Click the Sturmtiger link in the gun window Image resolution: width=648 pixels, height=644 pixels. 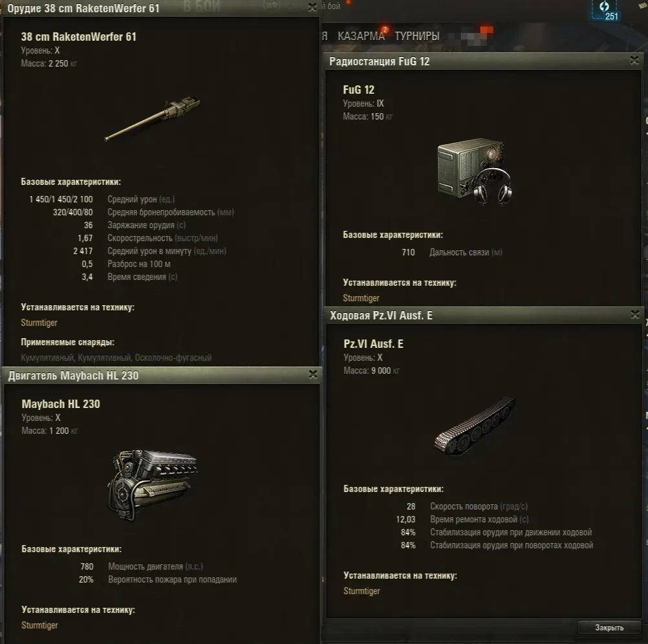39,323
